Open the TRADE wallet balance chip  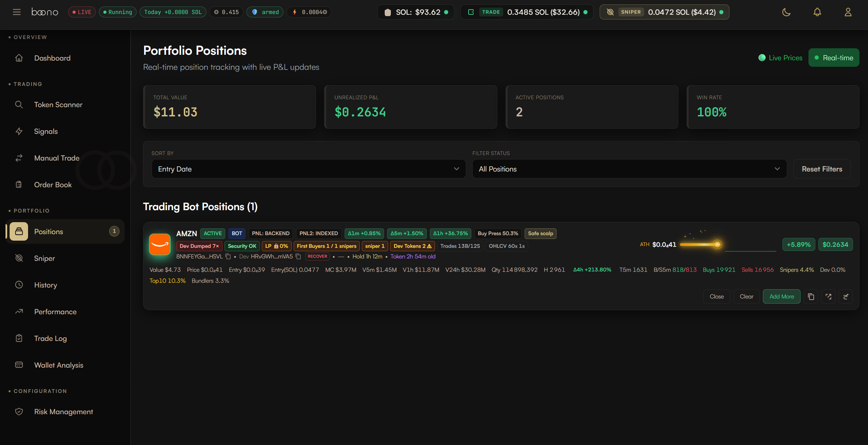click(527, 12)
